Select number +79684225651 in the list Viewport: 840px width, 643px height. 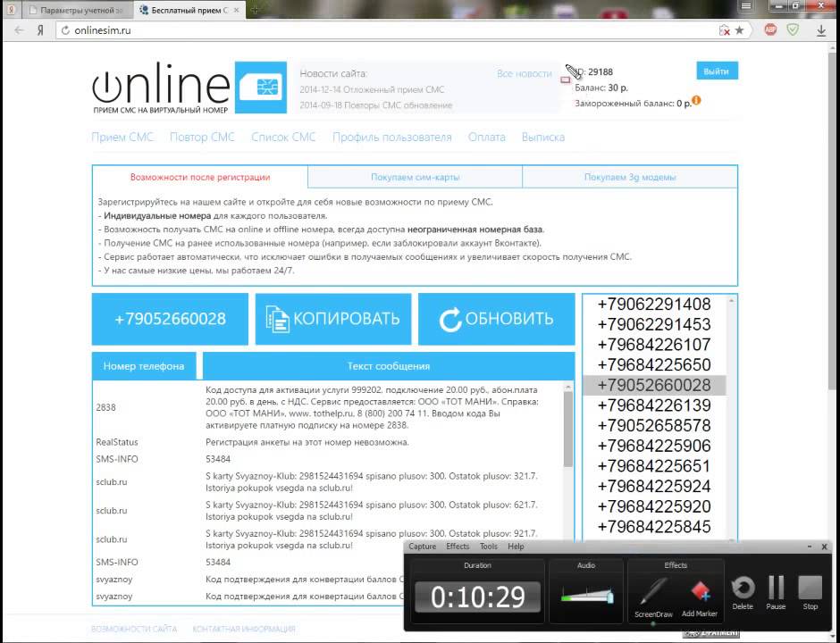click(653, 466)
